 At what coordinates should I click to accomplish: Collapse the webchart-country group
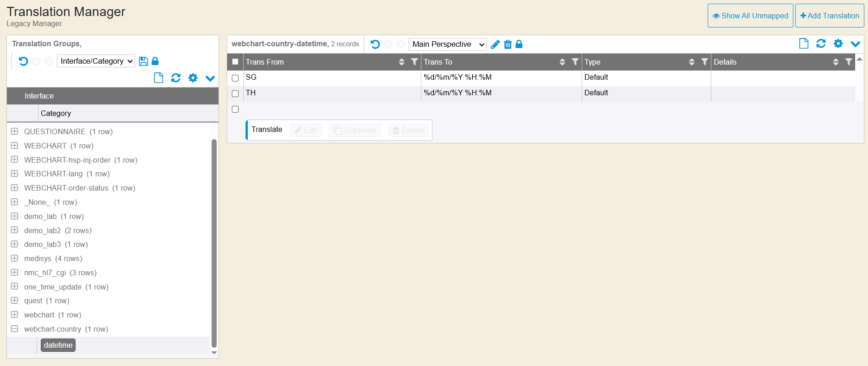pos(15,329)
